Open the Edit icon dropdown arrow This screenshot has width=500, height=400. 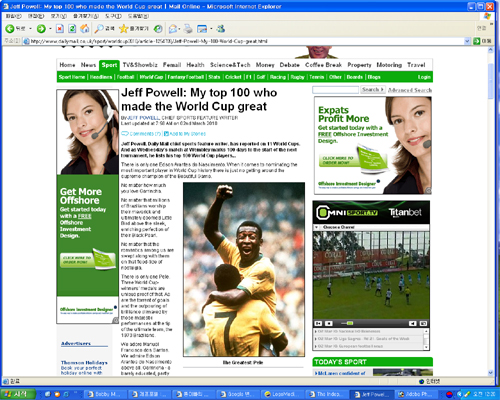tap(211, 29)
